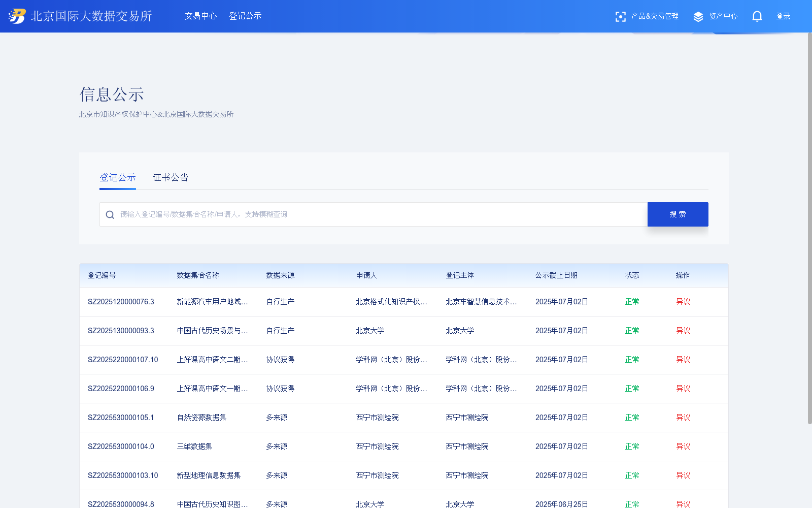Click 操作 column header
Viewport: 812px width, 508px height.
click(683, 275)
